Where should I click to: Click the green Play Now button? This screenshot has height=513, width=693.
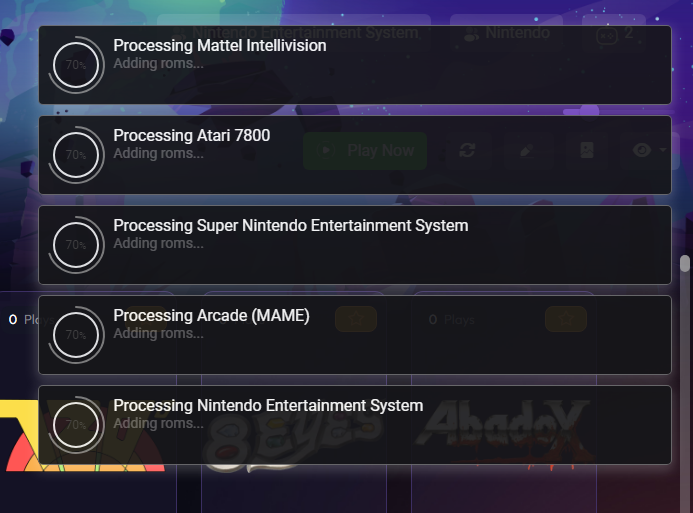365,151
